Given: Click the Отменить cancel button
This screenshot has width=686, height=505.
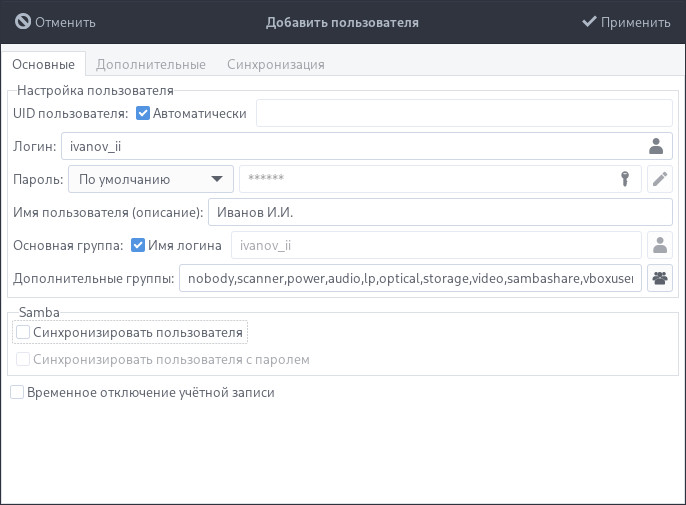Looking at the screenshot, I should (x=55, y=22).
